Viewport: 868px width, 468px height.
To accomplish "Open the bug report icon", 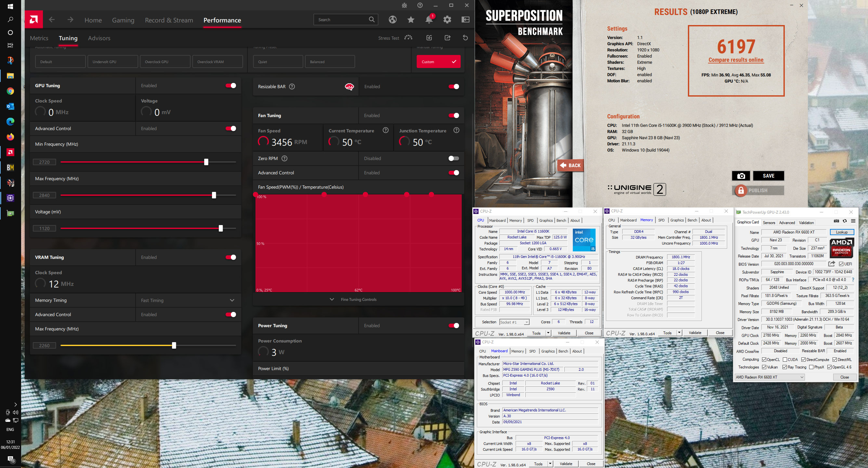I will tap(404, 6).
